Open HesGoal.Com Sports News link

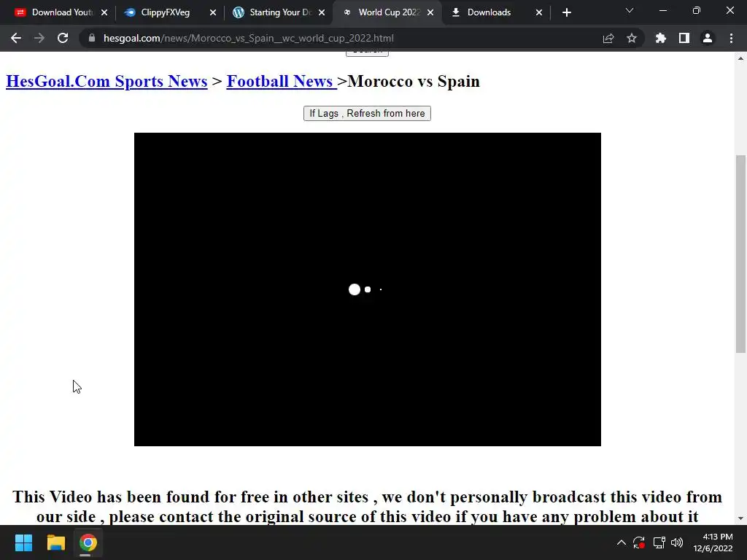107,82
